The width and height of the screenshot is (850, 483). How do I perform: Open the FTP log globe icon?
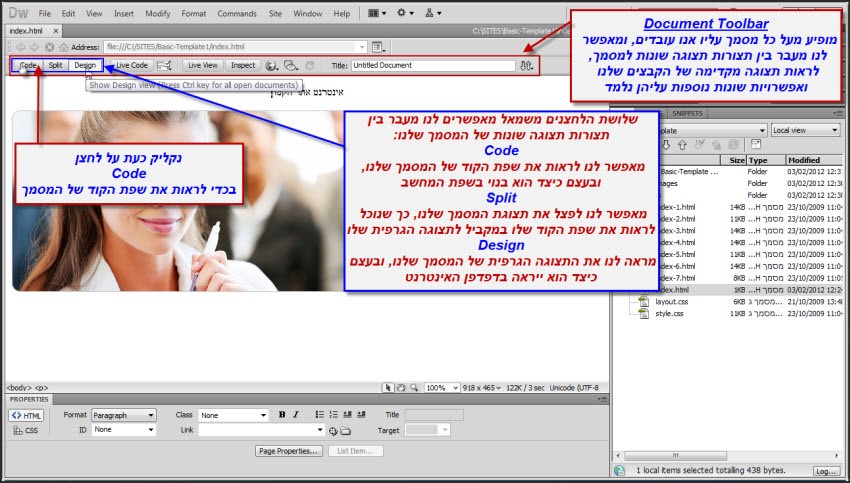click(x=620, y=471)
